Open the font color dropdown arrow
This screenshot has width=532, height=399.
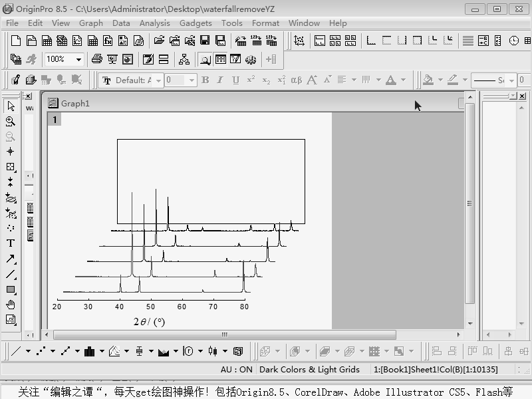[404, 80]
